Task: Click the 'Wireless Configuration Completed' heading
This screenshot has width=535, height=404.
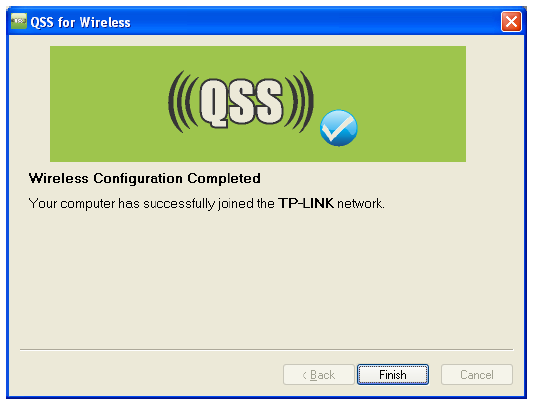Action: [145, 178]
